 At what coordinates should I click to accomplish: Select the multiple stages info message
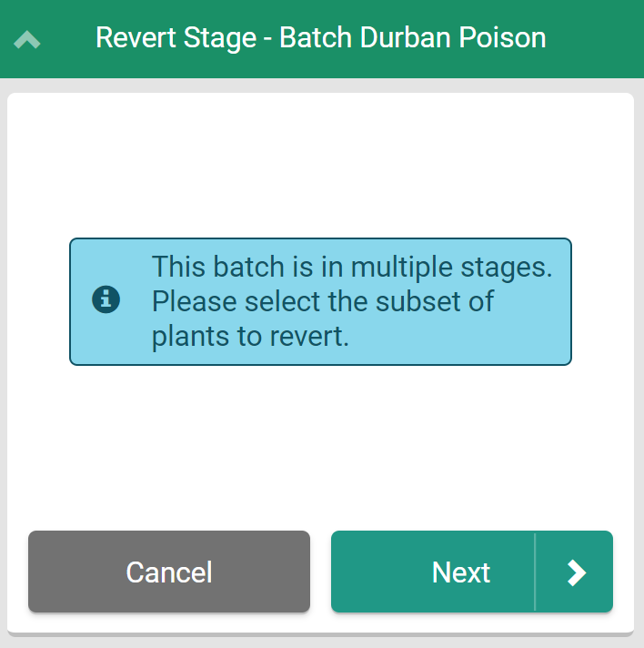click(351, 301)
